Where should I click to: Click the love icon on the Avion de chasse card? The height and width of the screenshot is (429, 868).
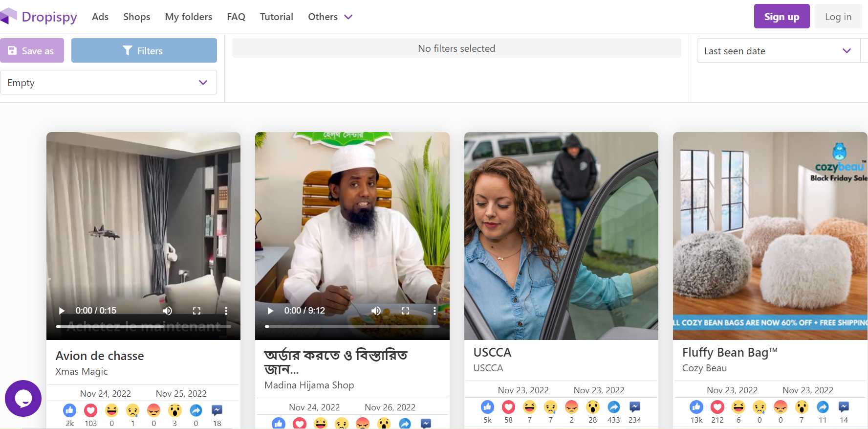point(91,410)
